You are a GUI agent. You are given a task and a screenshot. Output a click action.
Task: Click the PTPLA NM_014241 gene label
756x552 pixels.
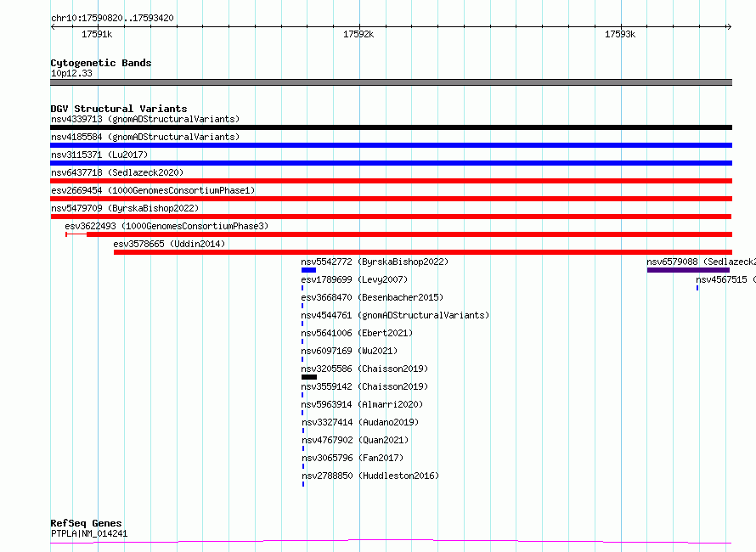89,533
